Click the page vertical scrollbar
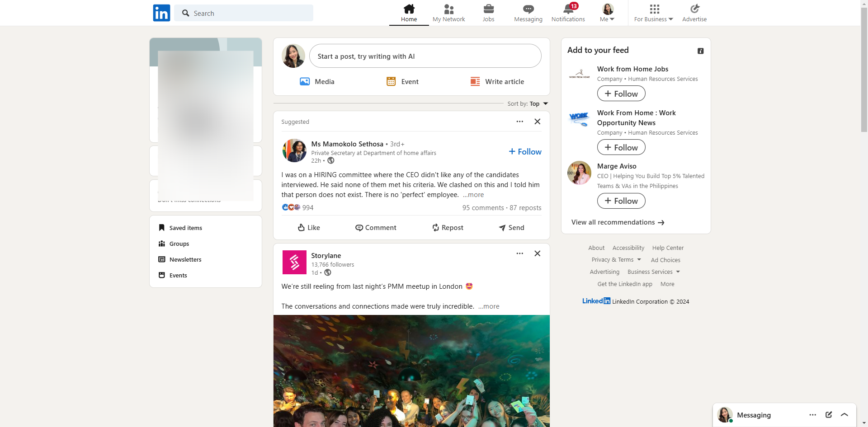The height and width of the screenshot is (427, 868). point(864,70)
